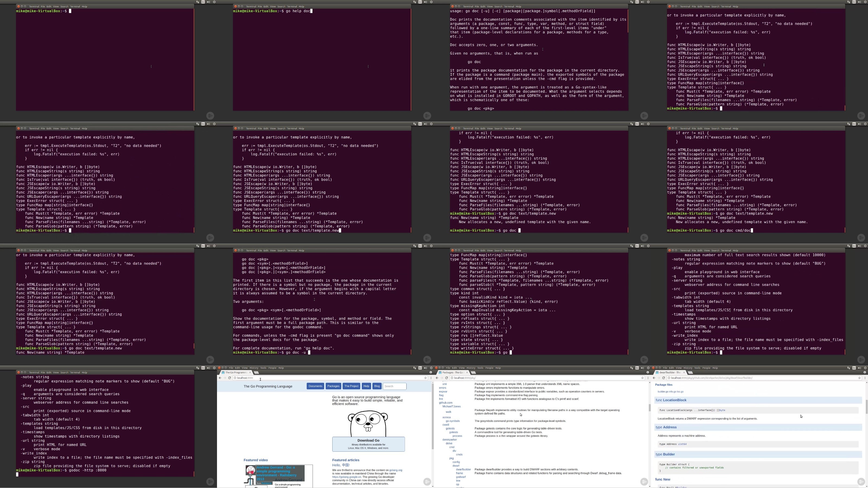Screen dimensions: 868x488
Task: Open the Packages button on the Go homepage
Action: (333, 386)
